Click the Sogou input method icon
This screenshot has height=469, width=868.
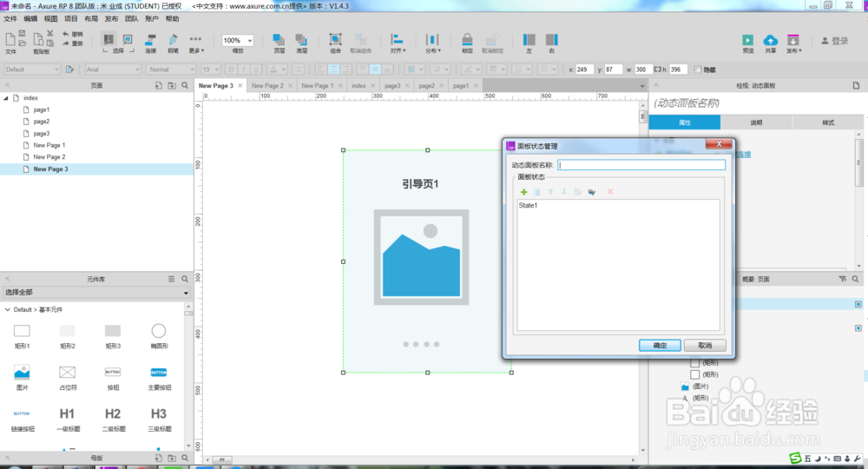(x=795, y=458)
